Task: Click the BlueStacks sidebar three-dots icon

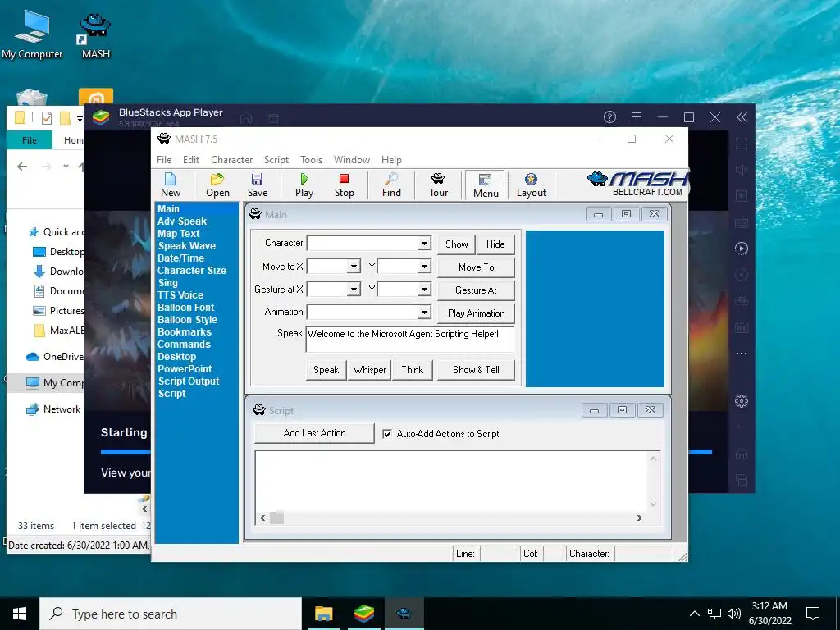Action: 742,354
